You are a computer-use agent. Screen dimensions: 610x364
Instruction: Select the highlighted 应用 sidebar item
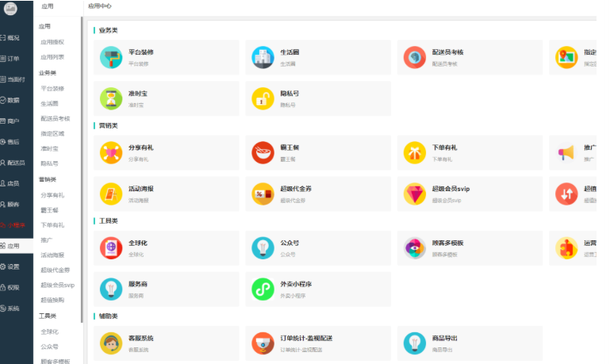17,246
